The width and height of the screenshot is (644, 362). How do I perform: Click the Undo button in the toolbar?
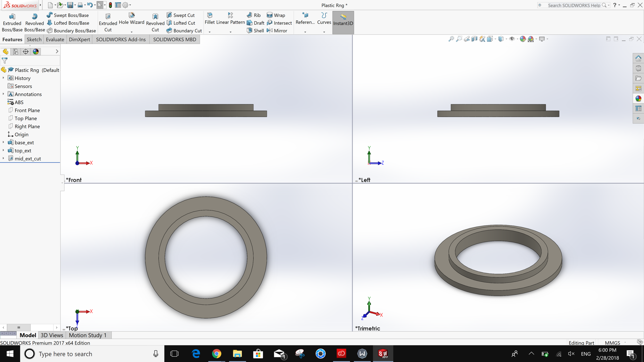(89, 5)
